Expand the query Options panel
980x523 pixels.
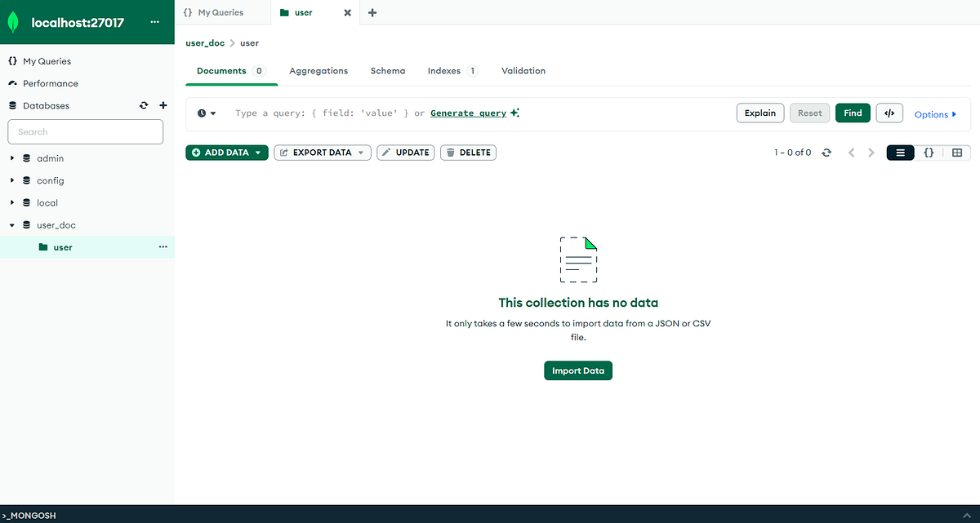coord(934,114)
